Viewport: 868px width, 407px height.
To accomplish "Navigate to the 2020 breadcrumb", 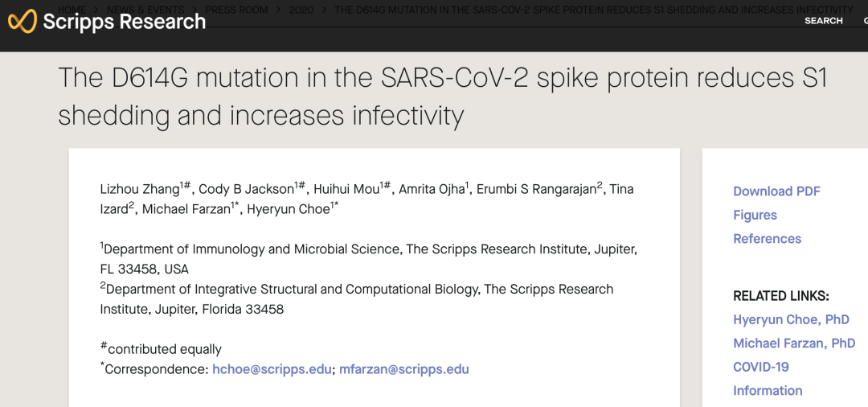I will tap(301, 10).
